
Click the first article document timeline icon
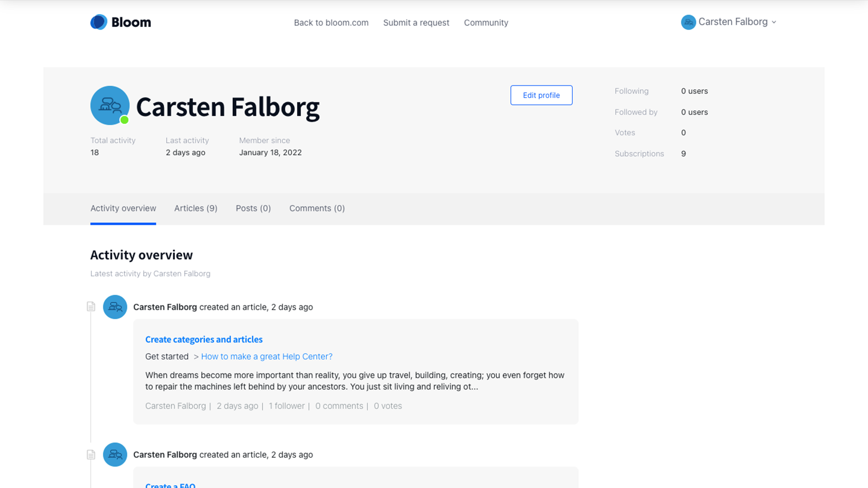(x=91, y=307)
